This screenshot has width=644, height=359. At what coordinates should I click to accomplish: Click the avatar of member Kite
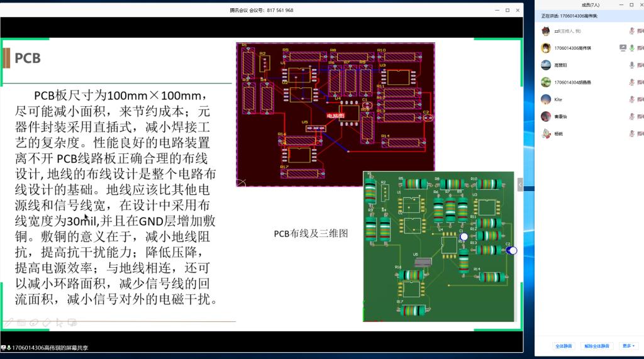[x=546, y=99]
